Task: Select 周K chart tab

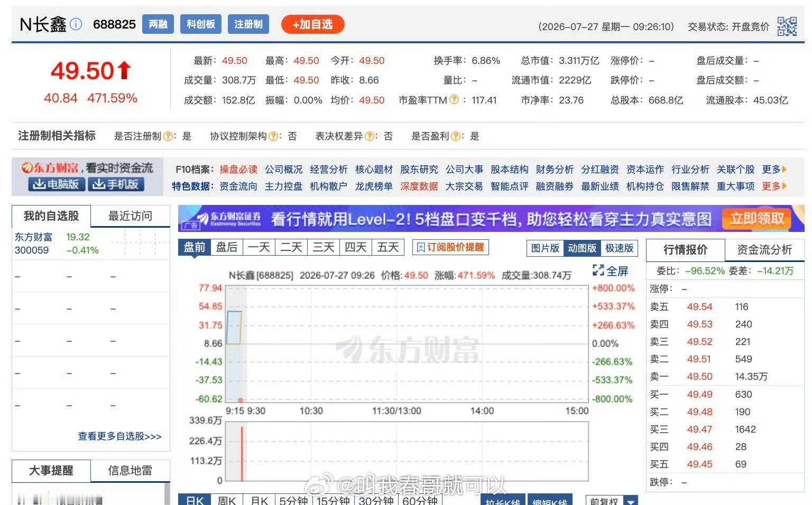Action: click(x=227, y=500)
